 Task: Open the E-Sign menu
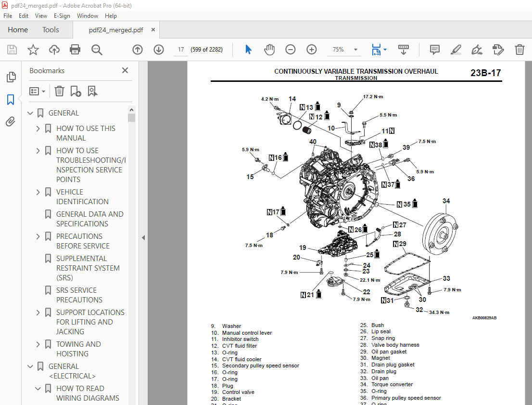click(62, 15)
